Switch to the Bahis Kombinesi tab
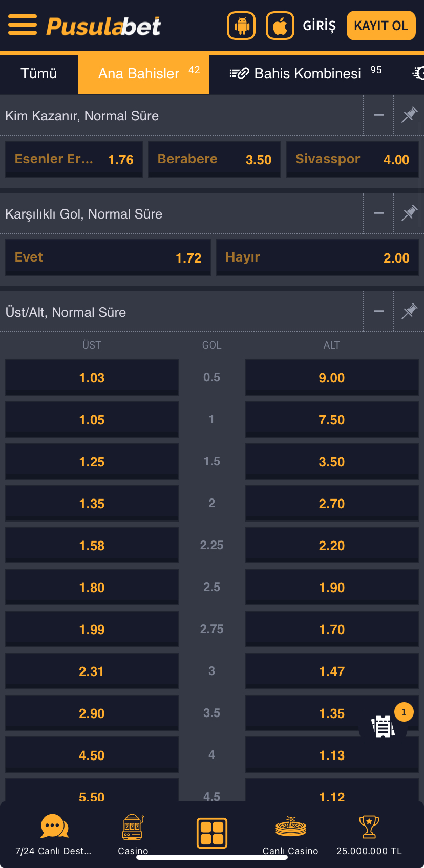The image size is (424, 868). point(307,74)
